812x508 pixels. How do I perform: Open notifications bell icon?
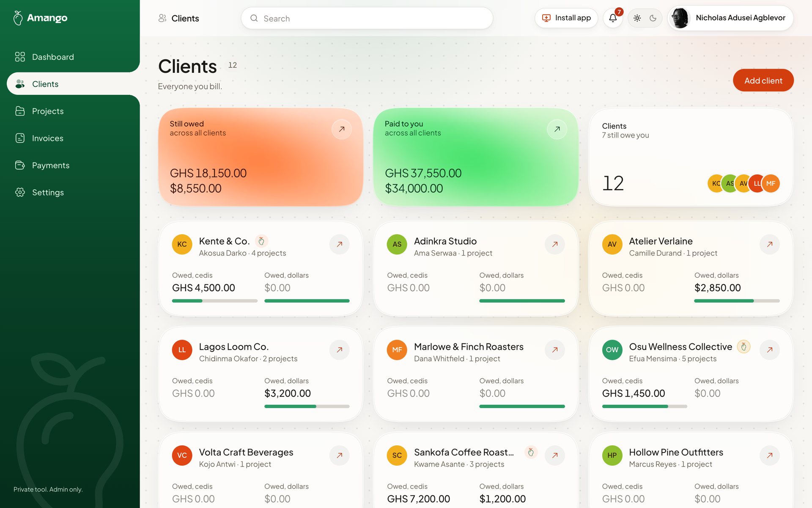click(x=613, y=18)
